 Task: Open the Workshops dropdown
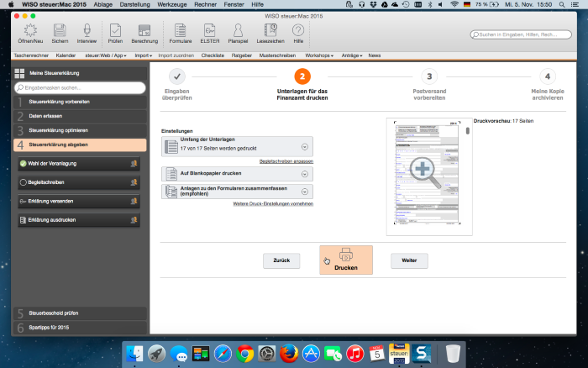click(319, 55)
